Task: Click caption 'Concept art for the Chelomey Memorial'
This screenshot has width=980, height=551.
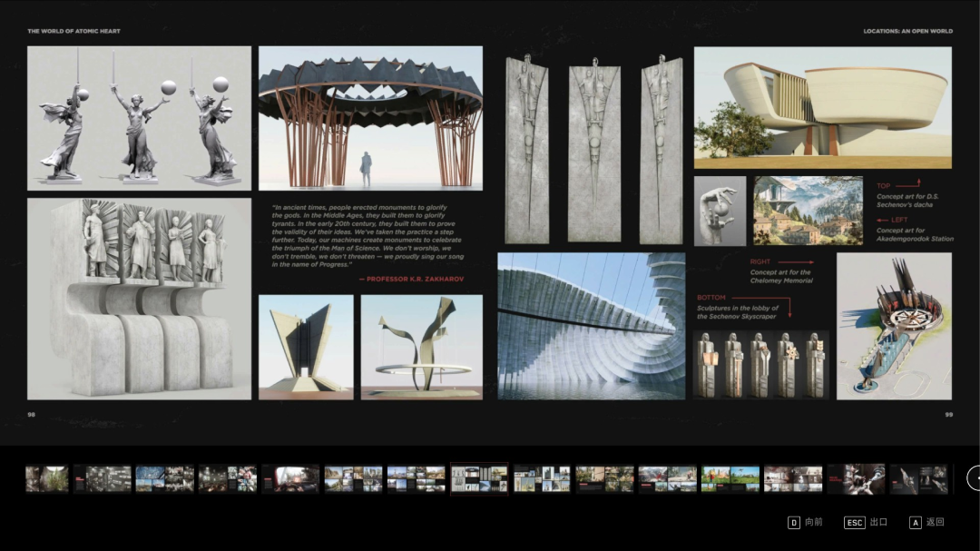Action: [x=781, y=277]
